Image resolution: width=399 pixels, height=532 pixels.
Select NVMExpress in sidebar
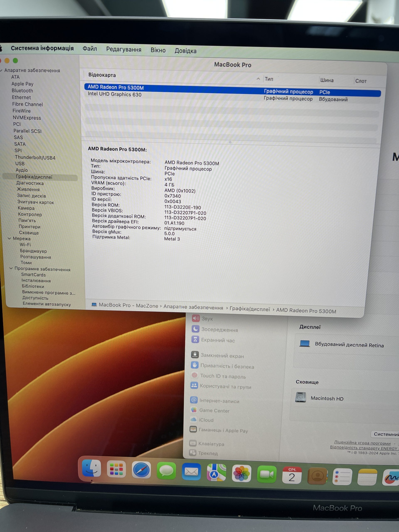27,118
